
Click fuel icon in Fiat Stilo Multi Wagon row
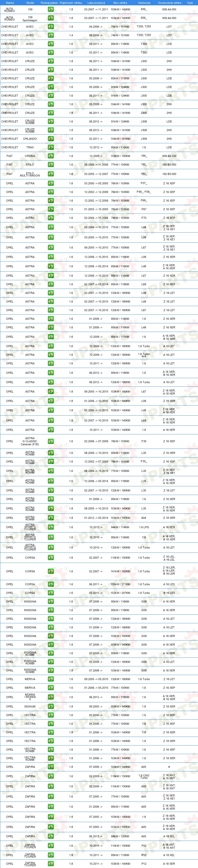click(x=50, y=174)
